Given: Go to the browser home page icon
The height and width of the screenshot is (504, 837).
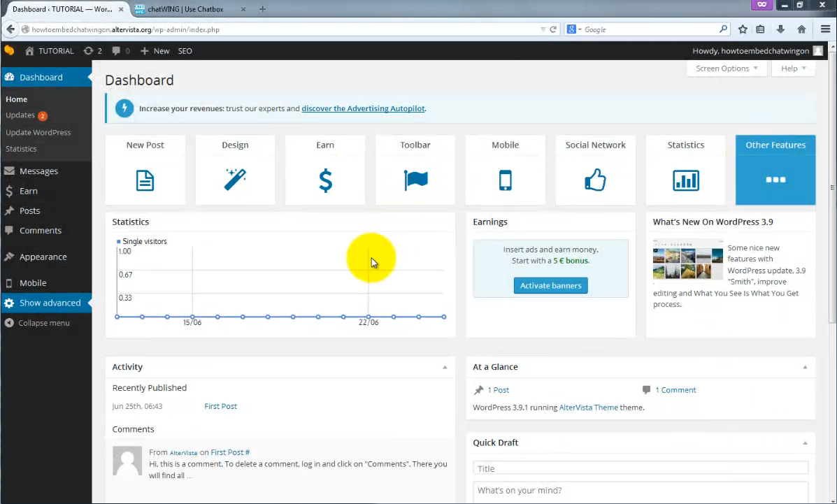Looking at the screenshot, I should pos(801,29).
